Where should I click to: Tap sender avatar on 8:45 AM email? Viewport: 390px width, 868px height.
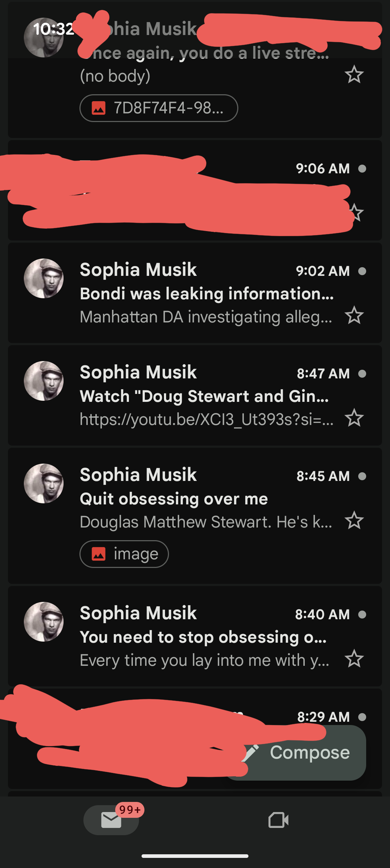tap(44, 483)
